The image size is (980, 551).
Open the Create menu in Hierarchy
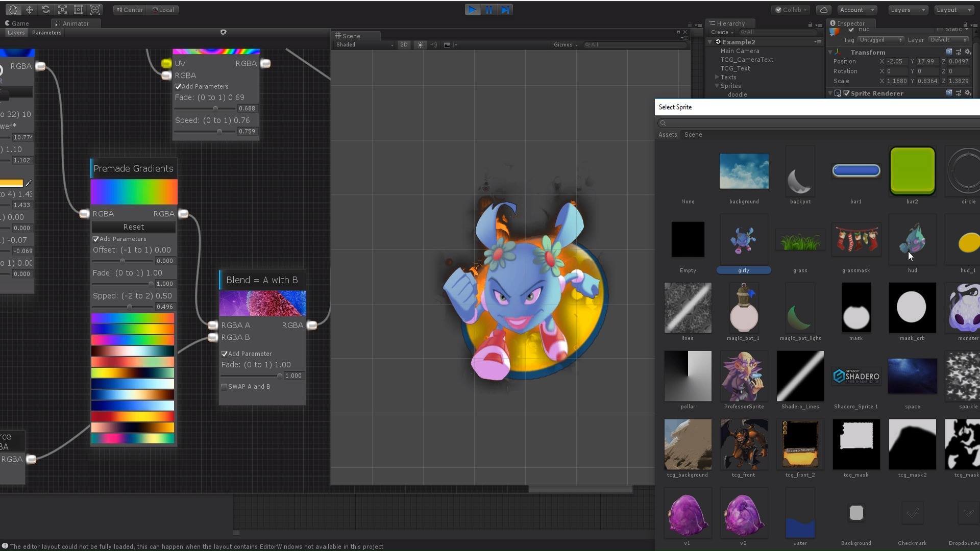pos(722,32)
